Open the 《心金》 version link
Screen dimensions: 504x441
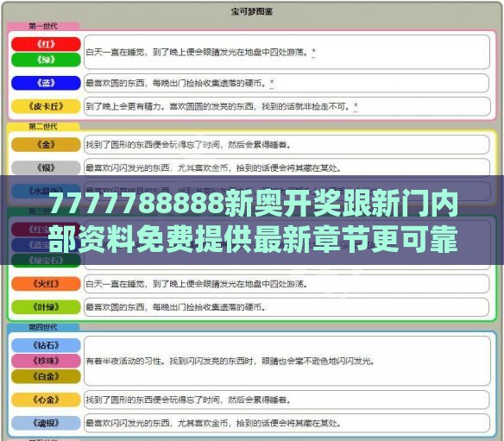[46, 400]
